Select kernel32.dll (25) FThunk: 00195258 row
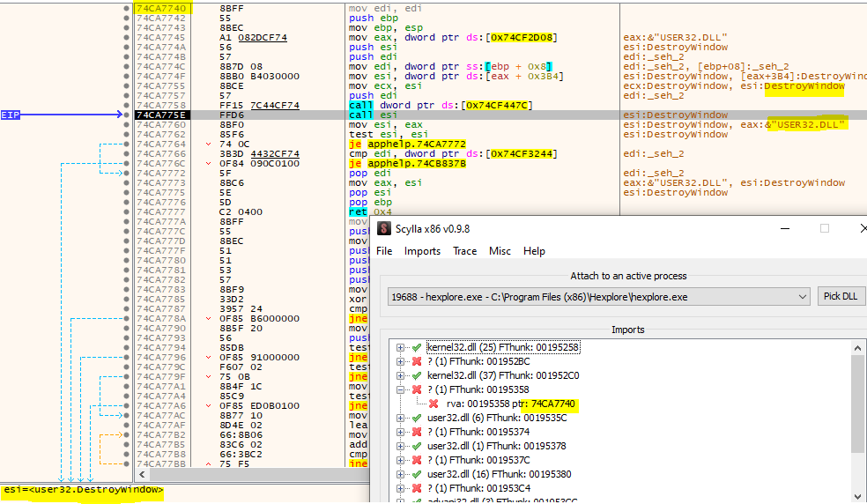 [502, 347]
